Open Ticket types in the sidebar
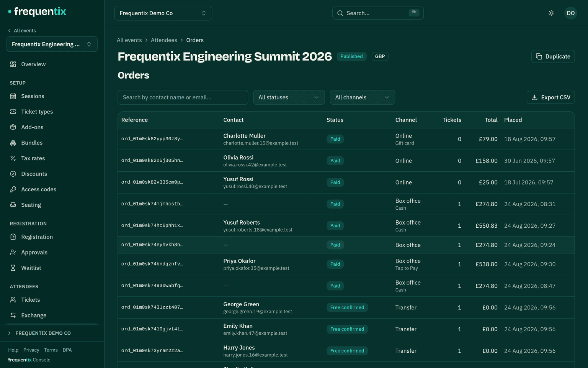Screen dimensions: 588x368 pyautogui.click(x=52, y=112)
